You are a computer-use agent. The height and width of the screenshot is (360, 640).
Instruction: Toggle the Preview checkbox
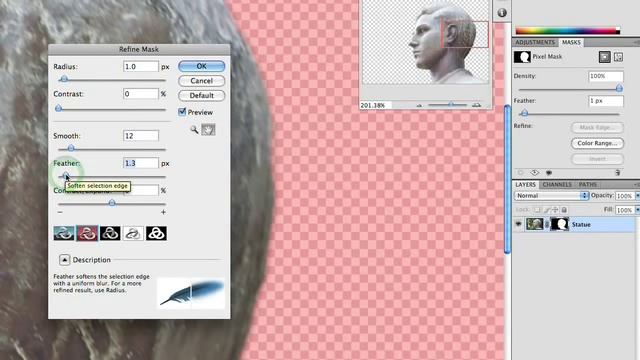click(x=182, y=112)
